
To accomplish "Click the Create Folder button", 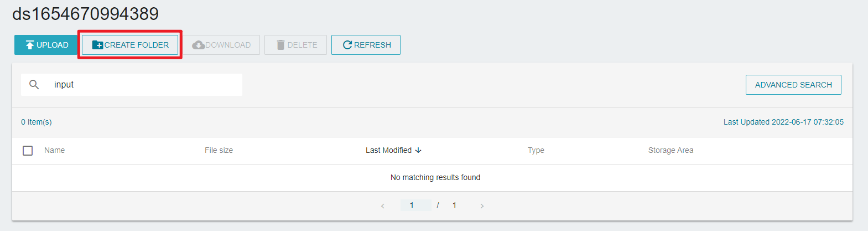I will [130, 45].
